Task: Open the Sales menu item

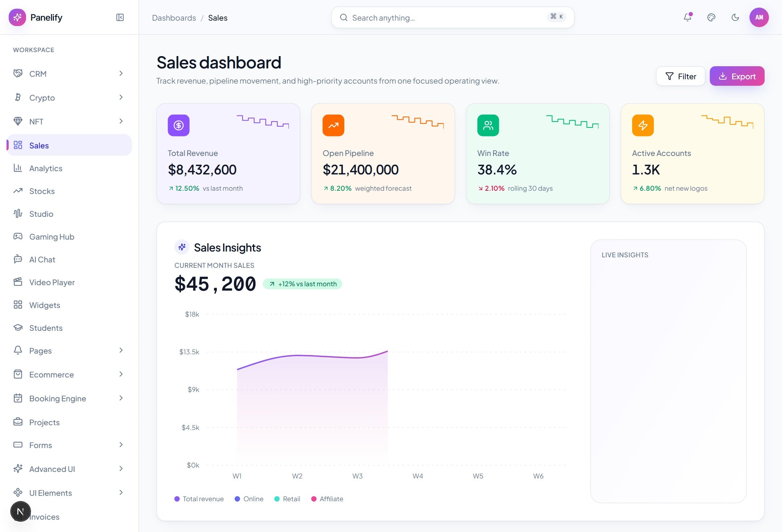Action: (x=69, y=145)
